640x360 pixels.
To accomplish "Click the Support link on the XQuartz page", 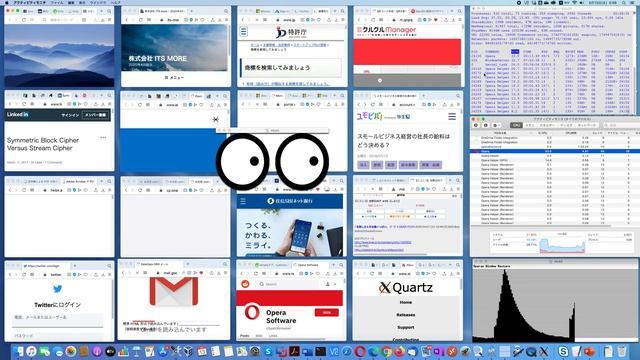I will [406, 327].
